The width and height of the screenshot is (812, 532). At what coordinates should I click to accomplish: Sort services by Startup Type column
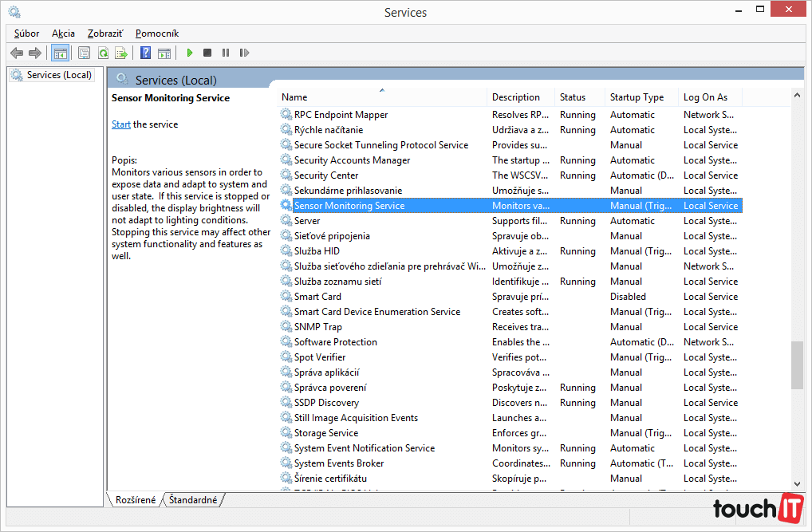(637, 97)
